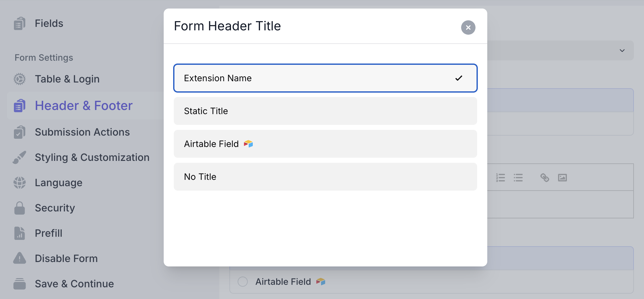644x299 pixels.
Task: Click the Language globe icon
Action: (20, 183)
